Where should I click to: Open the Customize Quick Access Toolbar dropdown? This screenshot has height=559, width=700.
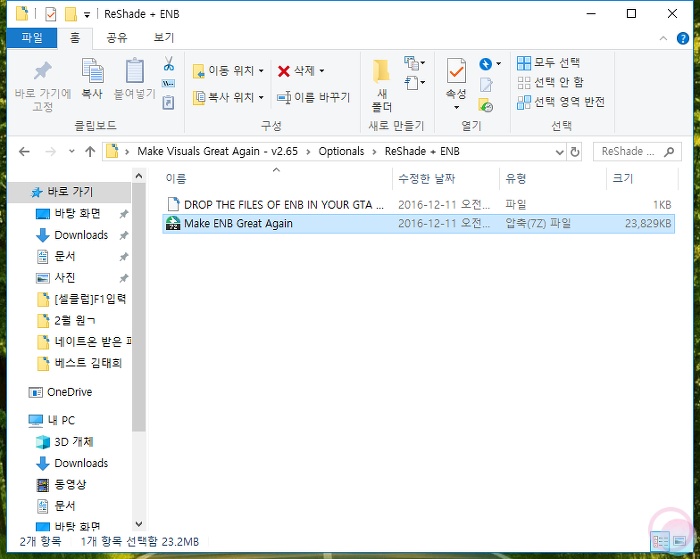87,15
